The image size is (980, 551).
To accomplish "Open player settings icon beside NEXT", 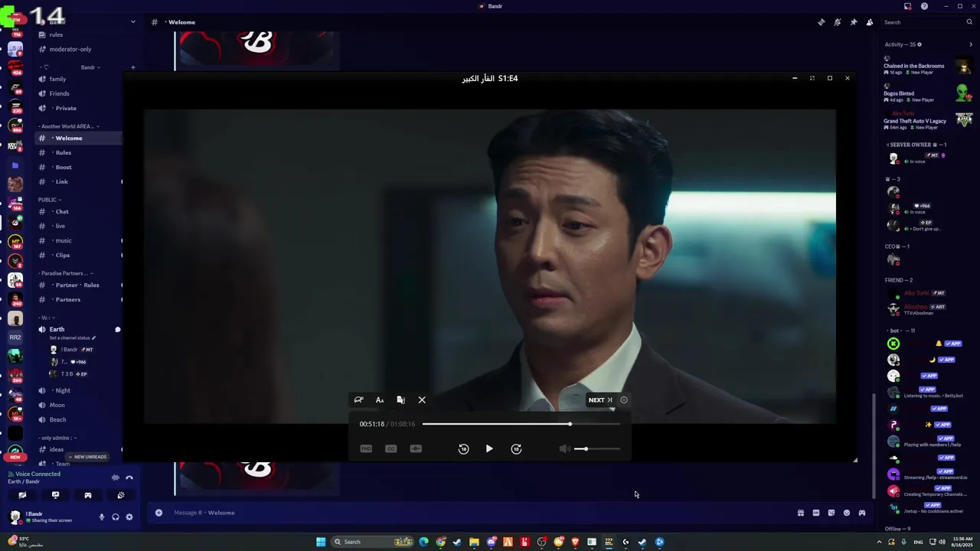I will pyautogui.click(x=624, y=399).
